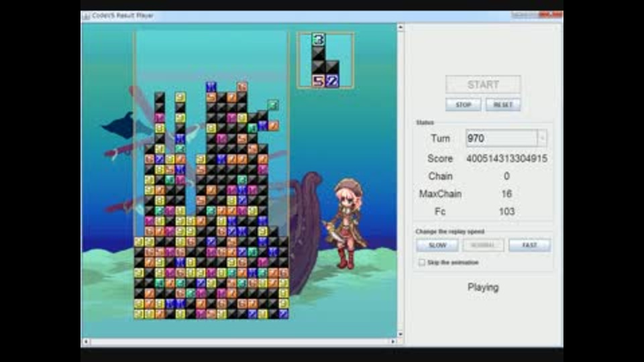Click the number 3 block in next-piece preview

(x=318, y=40)
